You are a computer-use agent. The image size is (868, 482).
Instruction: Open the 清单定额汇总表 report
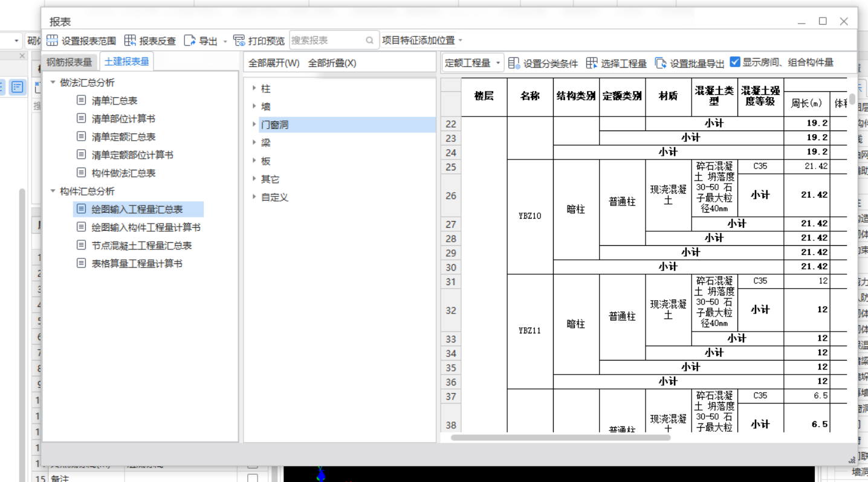(x=123, y=137)
